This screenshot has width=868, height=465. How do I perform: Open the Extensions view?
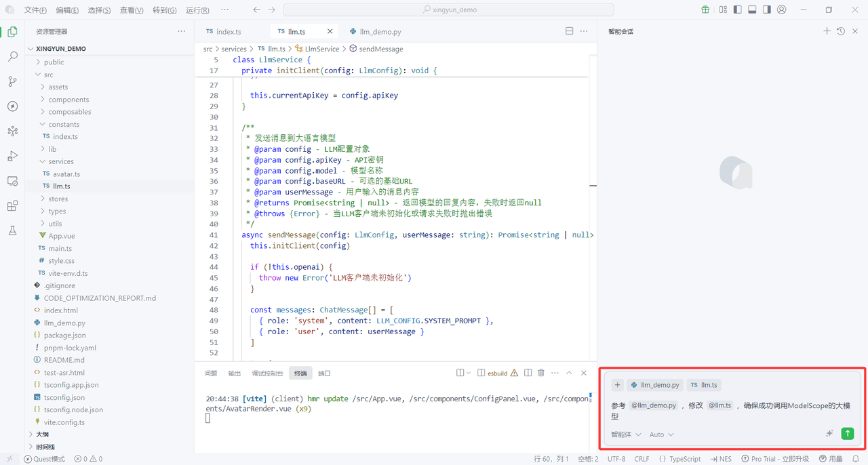pos(12,206)
